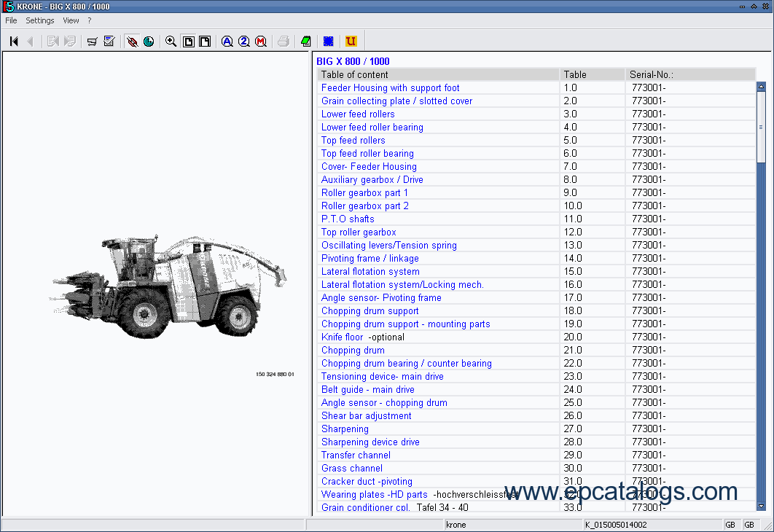774x532 pixels.
Task: Click the teal clock history icon
Action: click(x=149, y=42)
